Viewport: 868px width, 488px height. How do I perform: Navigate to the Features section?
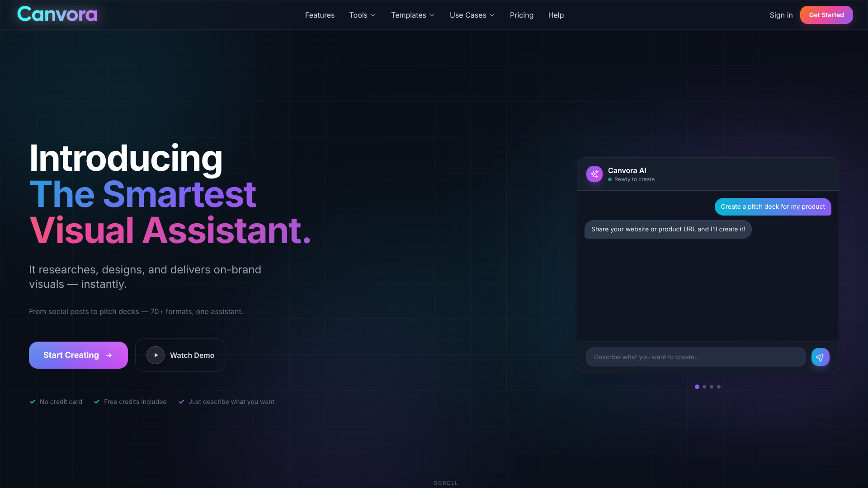[x=320, y=15]
